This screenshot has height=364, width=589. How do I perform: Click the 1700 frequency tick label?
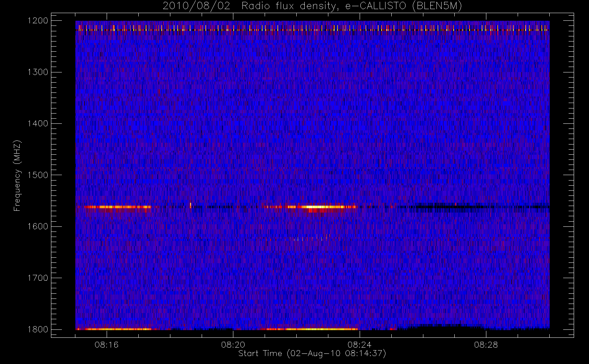[38, 278]
